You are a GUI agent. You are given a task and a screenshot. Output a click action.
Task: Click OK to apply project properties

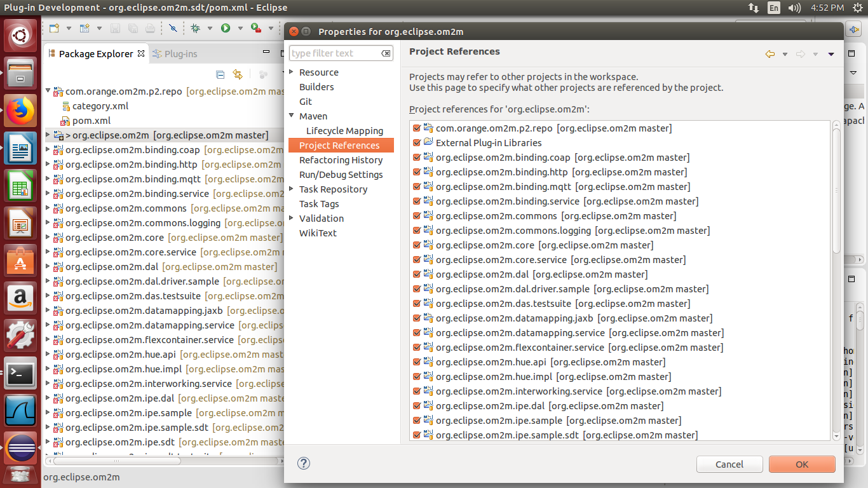[802, 464]
